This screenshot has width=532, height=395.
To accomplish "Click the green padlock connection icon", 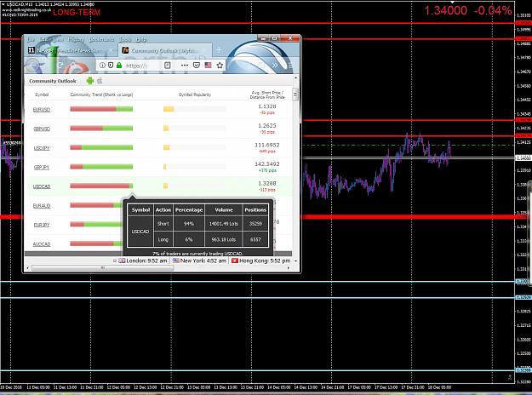I will tap(119, 66).
